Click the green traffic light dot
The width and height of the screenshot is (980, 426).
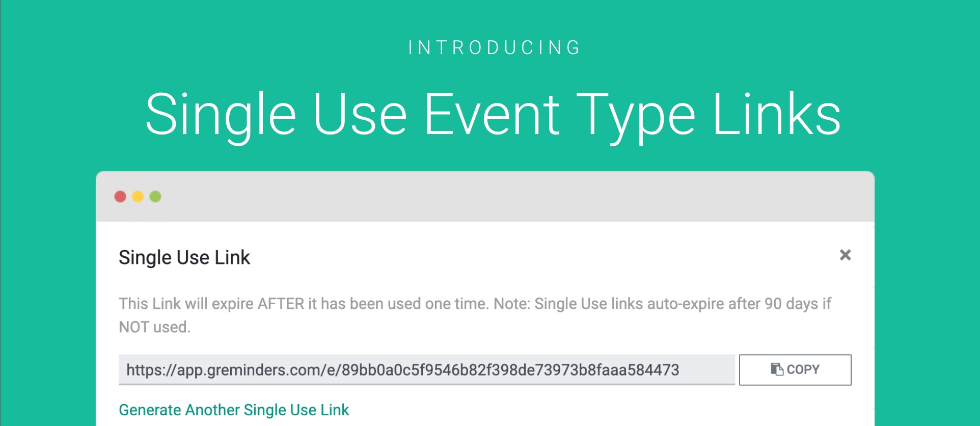tap(155, 197)
